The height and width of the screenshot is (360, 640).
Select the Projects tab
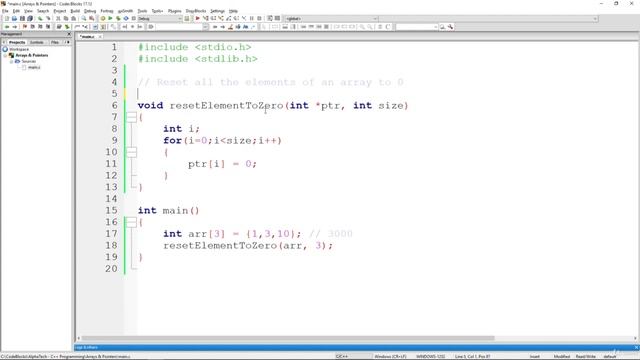coord(17,42)
